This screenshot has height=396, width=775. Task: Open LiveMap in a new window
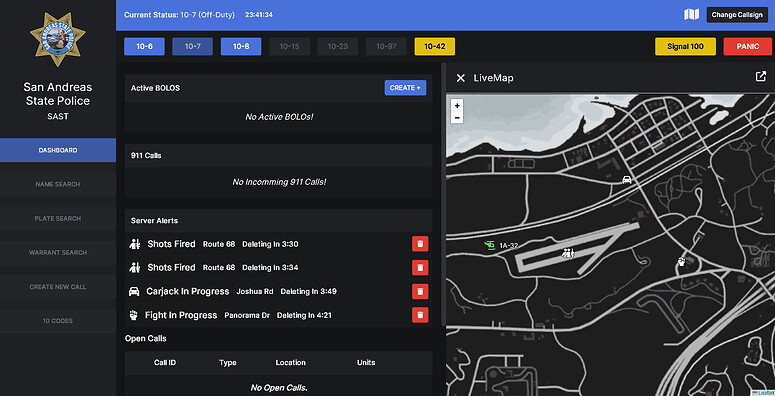pos(761,76)
